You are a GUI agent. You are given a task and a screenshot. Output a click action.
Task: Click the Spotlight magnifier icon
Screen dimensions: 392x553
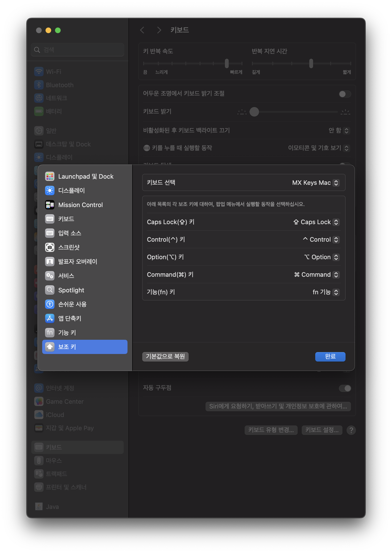[50, 290]
